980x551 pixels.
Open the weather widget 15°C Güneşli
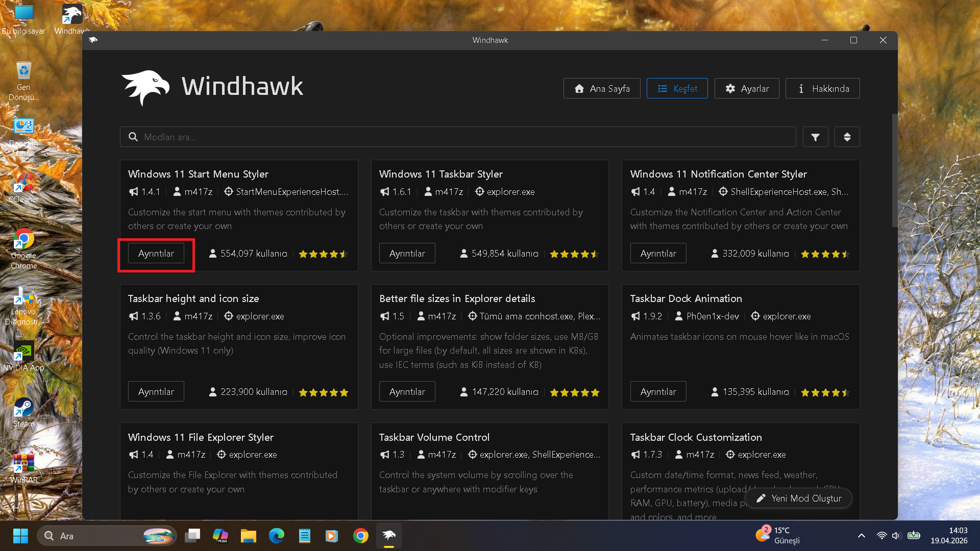click(778, 536)
